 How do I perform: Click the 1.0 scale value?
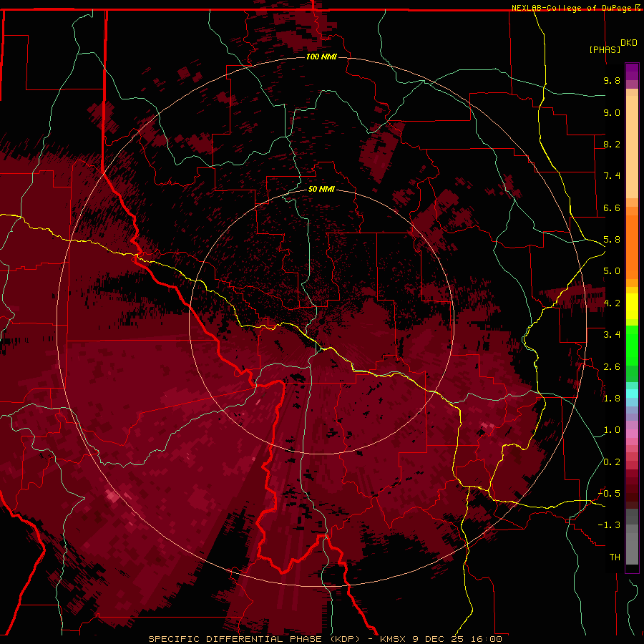tap(612, 430)
